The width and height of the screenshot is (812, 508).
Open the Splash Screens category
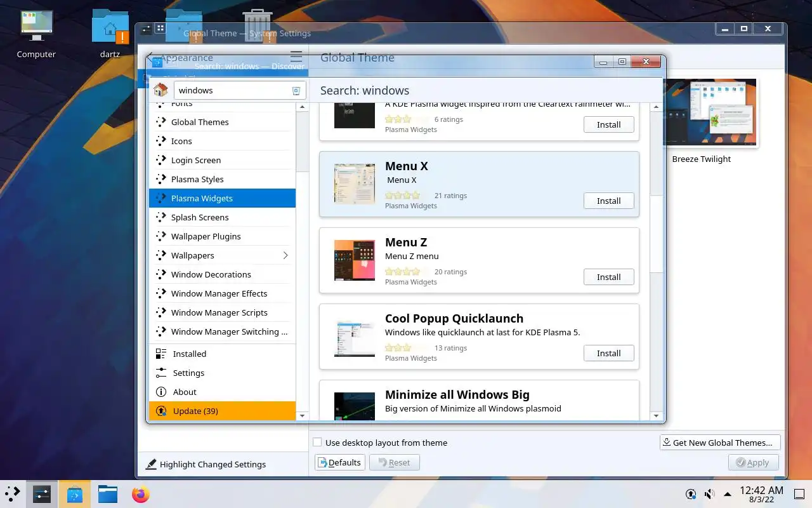pyautogui.click(x=222, y=217)
